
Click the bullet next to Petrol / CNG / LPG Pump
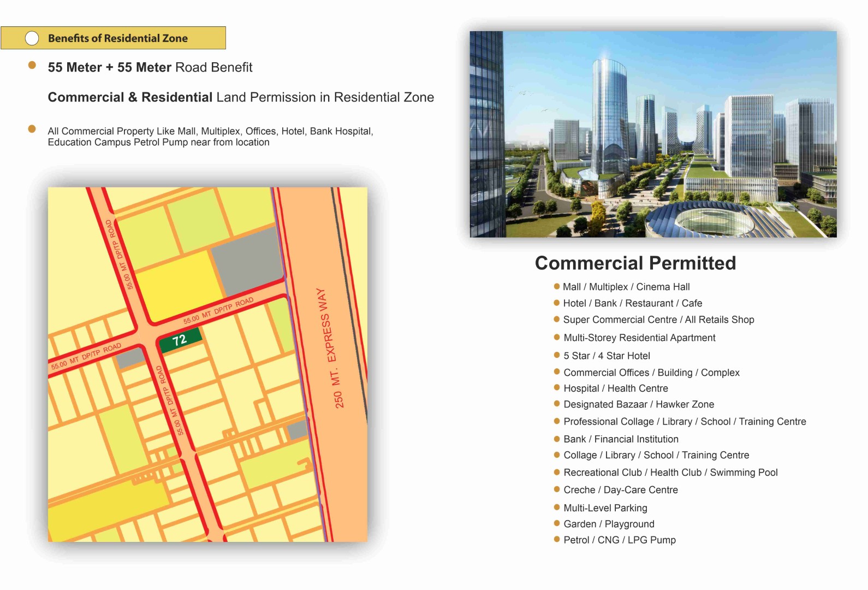(x=556, y=539)
